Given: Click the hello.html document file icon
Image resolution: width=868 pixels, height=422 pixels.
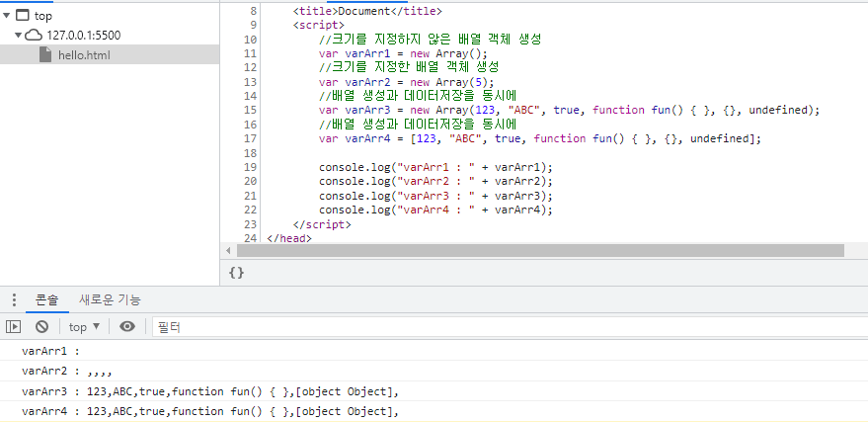Looking at the screenshot, I should 46,54.
